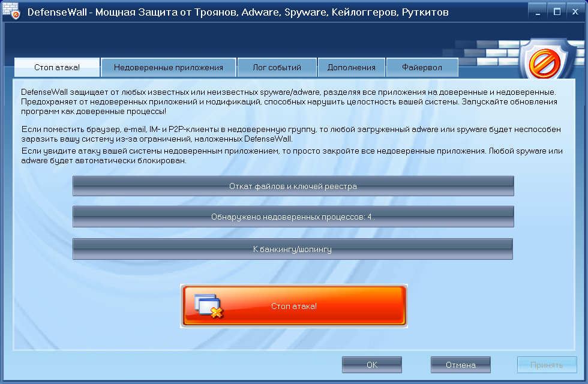This screenshot has height=384, width=588.
Task: Select the Стоп атака! tab
Action: 57,67
